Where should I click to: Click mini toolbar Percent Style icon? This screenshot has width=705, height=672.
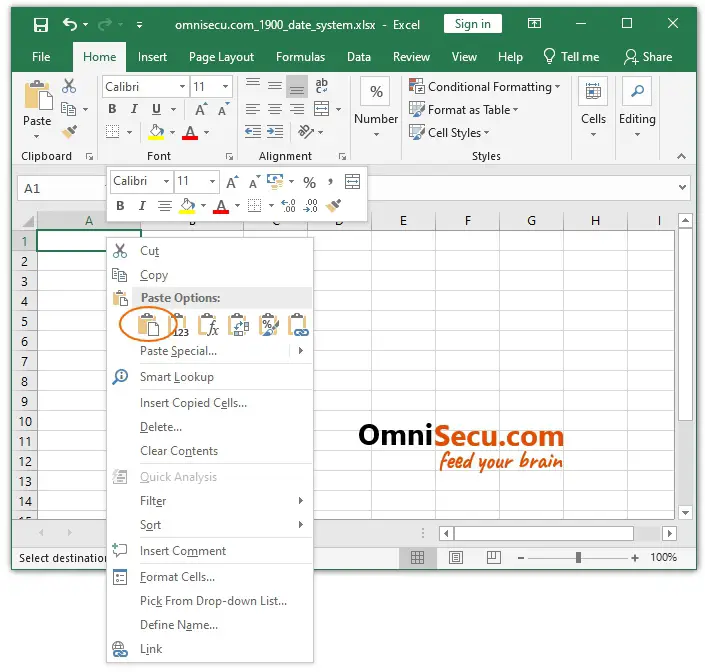pos(309,182)
